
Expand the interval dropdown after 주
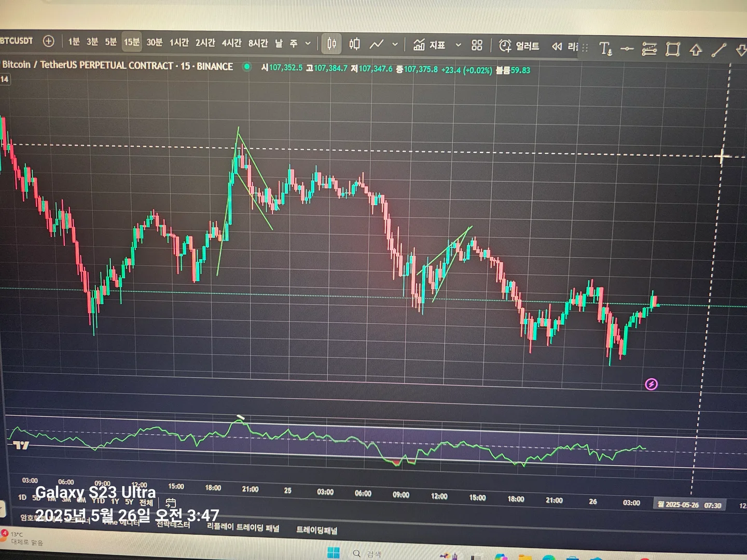click(308, 44)
